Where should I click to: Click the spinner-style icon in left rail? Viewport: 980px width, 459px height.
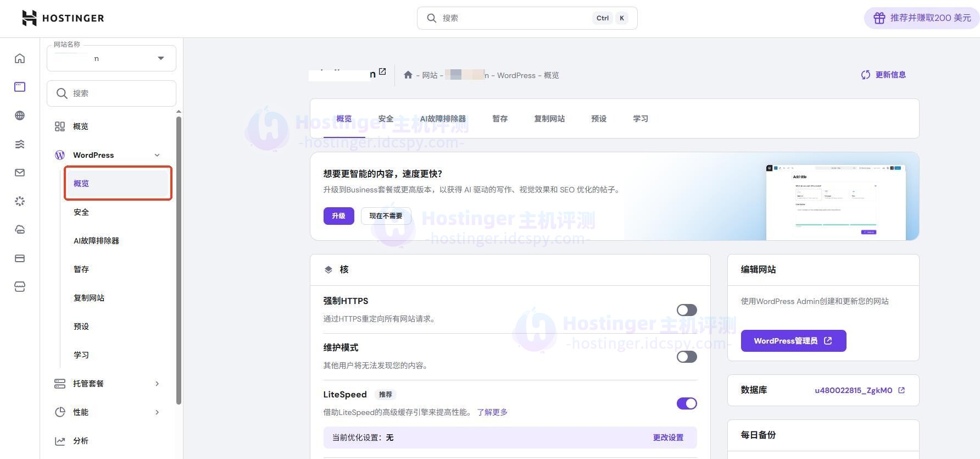pos(20,201)
